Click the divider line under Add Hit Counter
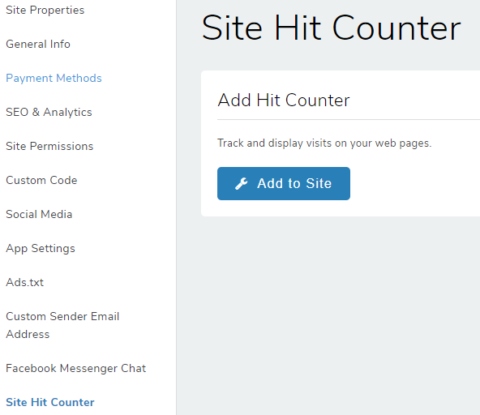The width and height of the screenshot is (480, 415). (349, 119)
